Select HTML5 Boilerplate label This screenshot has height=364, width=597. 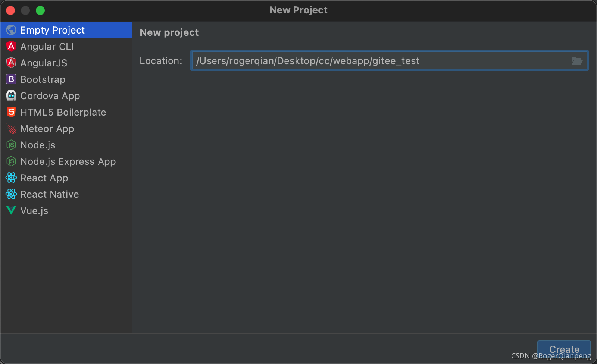[63, 112]
